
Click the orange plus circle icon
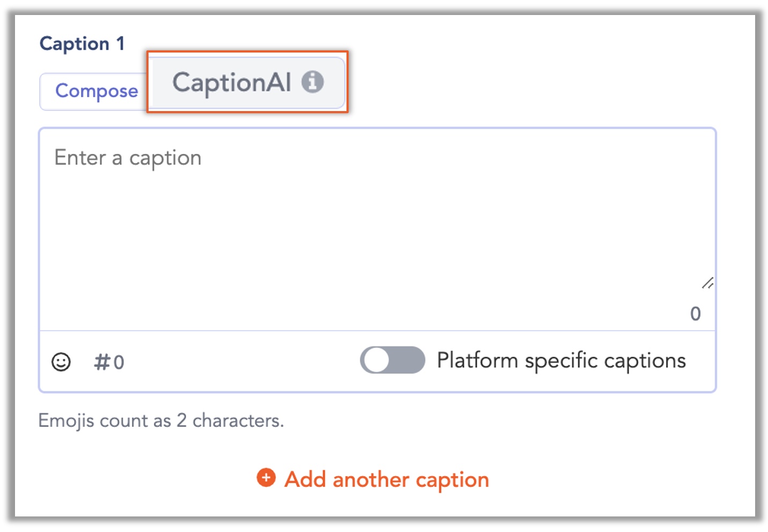[266, 477]
